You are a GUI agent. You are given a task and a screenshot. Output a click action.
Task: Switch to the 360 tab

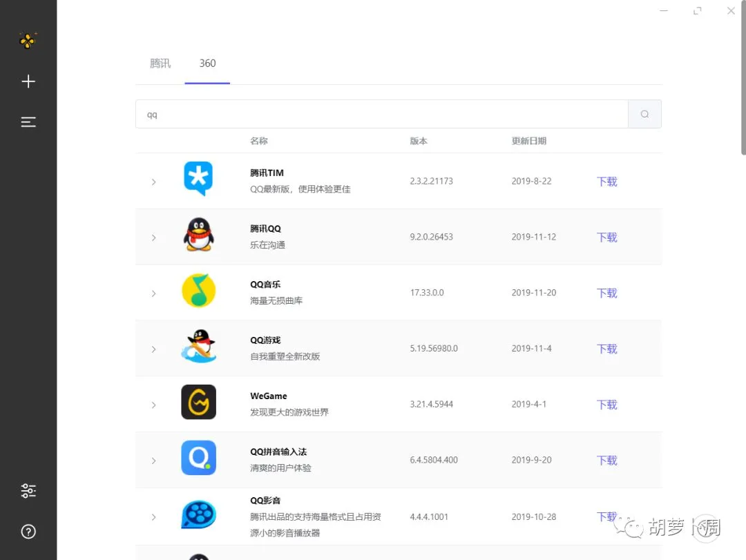207,64
